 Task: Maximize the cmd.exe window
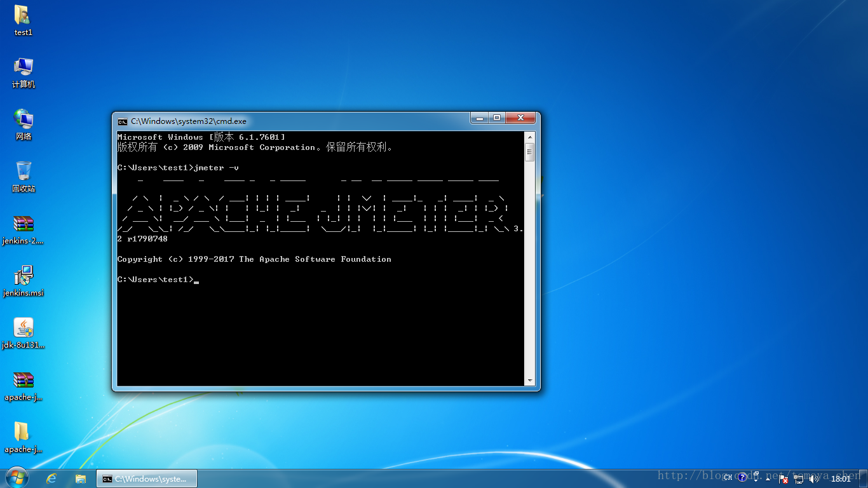click(x=496, y=118)
